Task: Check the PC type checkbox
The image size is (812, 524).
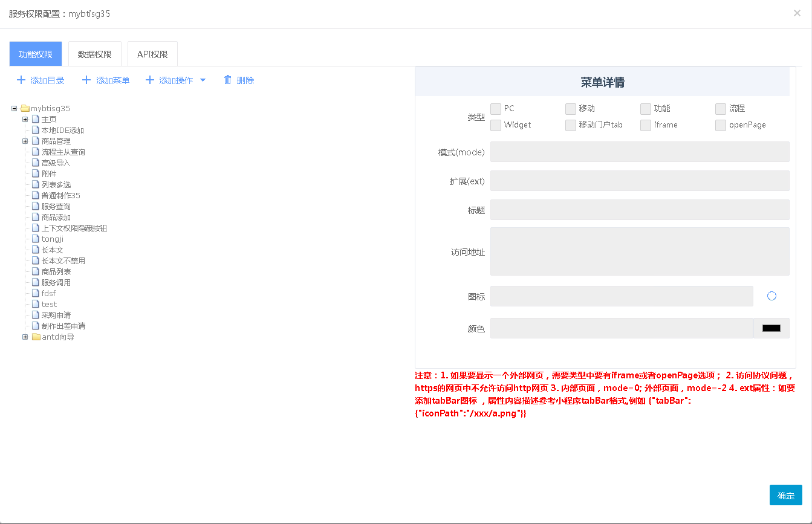Action: coord(496,109)
